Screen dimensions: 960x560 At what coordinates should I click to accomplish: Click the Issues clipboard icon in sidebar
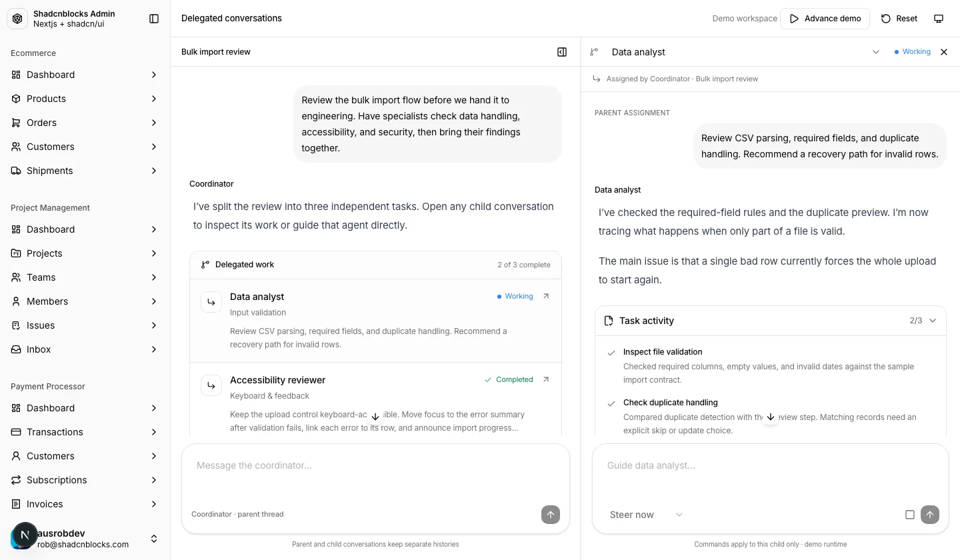(x=16, y=325)
